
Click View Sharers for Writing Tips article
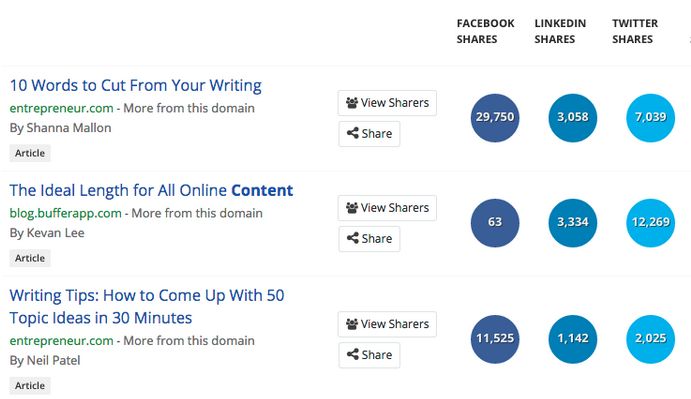[387, 324]
